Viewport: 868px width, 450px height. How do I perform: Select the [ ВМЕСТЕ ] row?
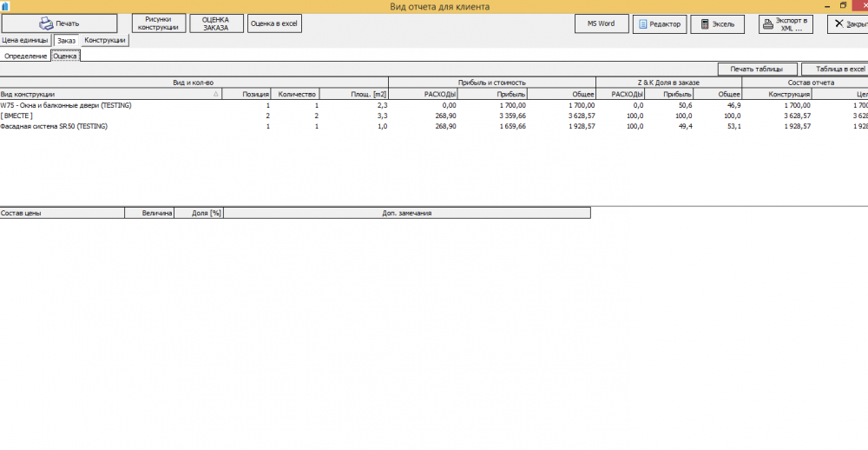click(x=434, y=116)
